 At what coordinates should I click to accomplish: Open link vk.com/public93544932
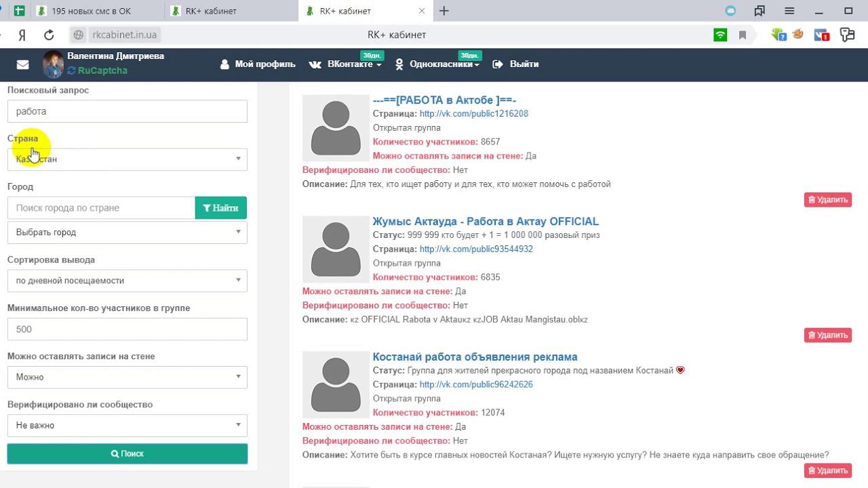pyautogui.click(x=476, y=249)
